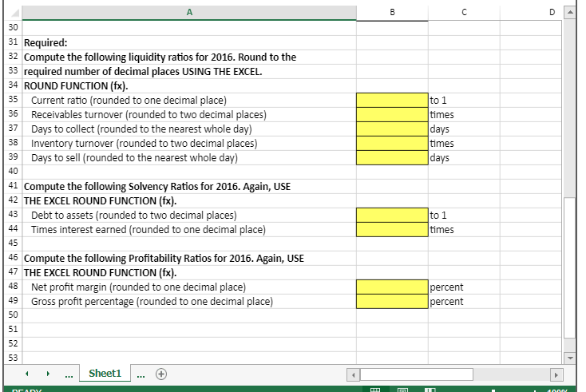Select 'Compute the following liquidity ratios' cell
This screenshot has width=586, height=392.
pyautogui.click(x=189, y=57)
